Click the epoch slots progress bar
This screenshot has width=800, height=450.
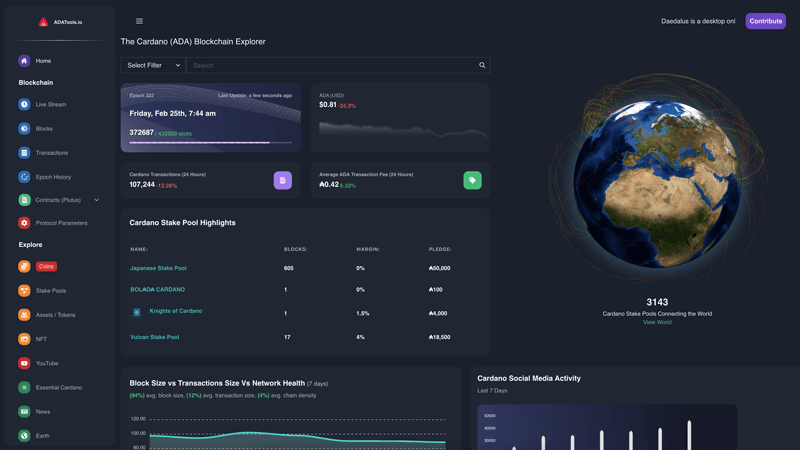[x=210, y=143]
